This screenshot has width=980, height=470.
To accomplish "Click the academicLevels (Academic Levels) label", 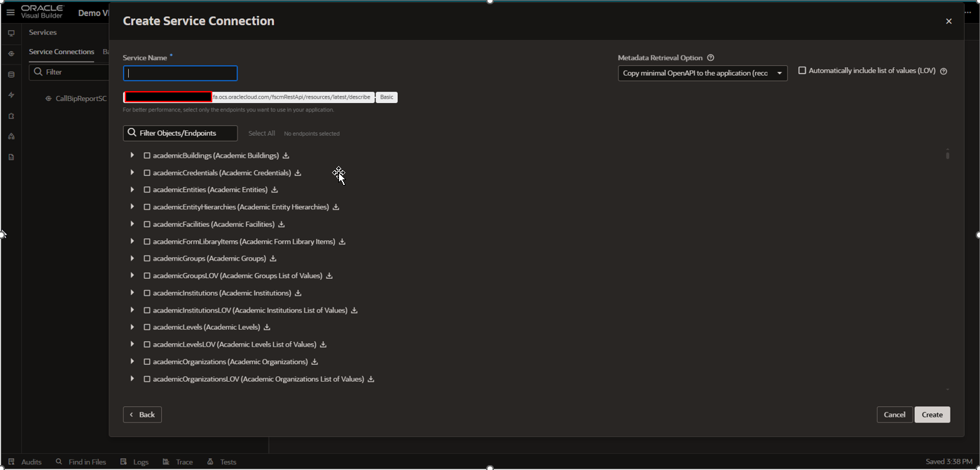I will coord(207,328).
